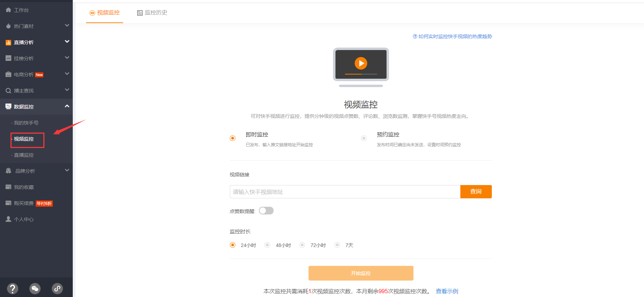Click the person icon beside 个人中心

[8, 219]
